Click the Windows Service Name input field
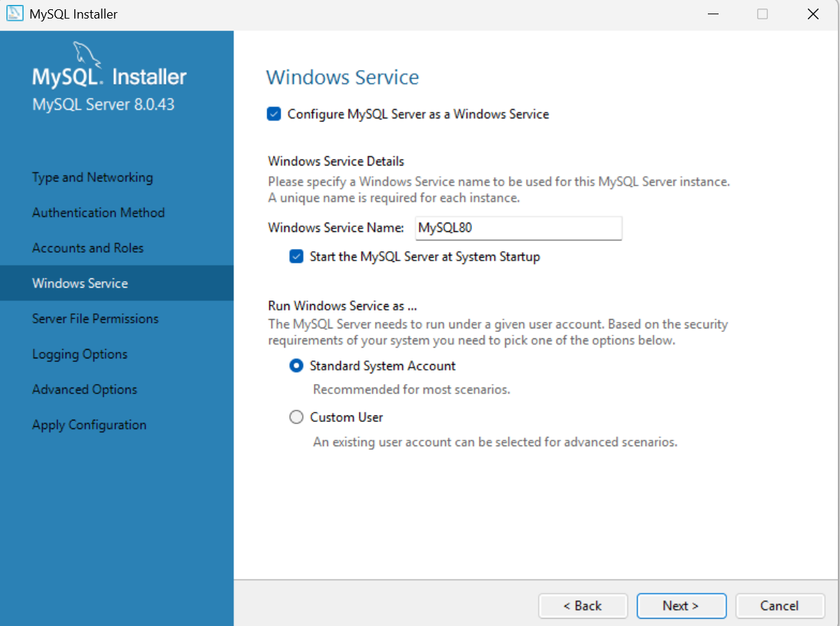This screenshot has height=626, width=840. point(519,228)
